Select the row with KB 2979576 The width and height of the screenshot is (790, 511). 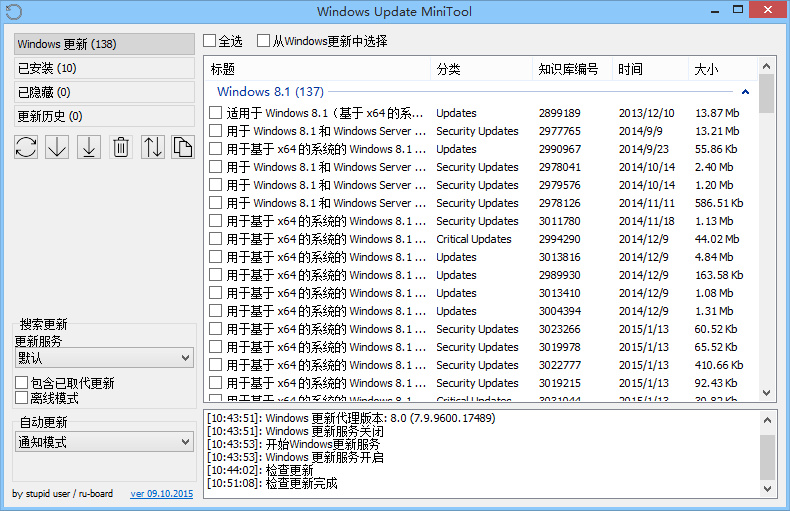pos(479,185)
